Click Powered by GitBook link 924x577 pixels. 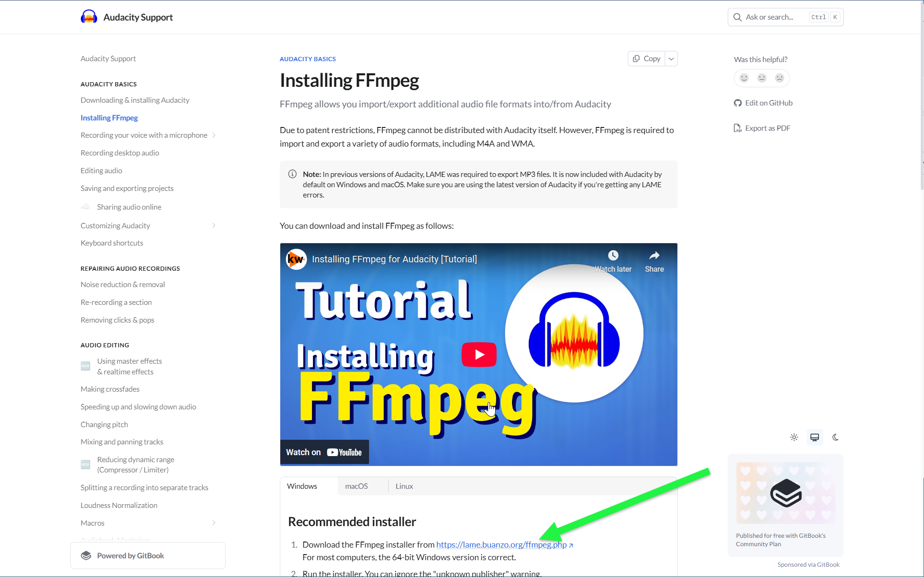tap(148, 556)
